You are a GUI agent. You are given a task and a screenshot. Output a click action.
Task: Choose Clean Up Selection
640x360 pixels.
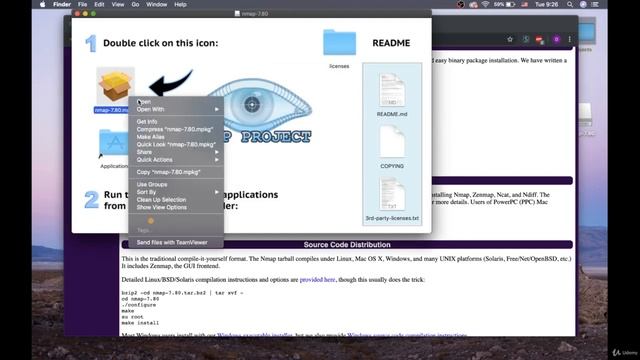coord(176,200)
